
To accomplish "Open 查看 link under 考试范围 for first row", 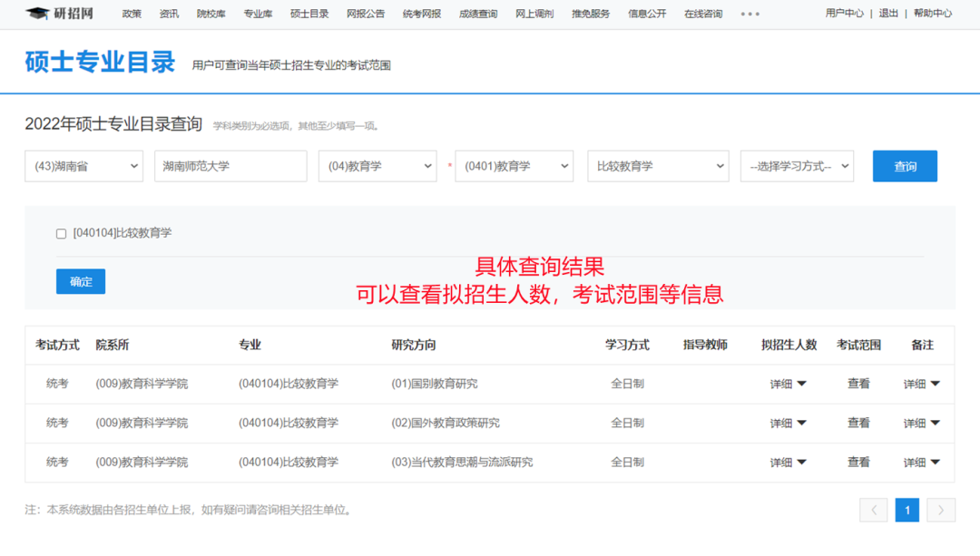I will pyautogui.click(x=857, y=384).
